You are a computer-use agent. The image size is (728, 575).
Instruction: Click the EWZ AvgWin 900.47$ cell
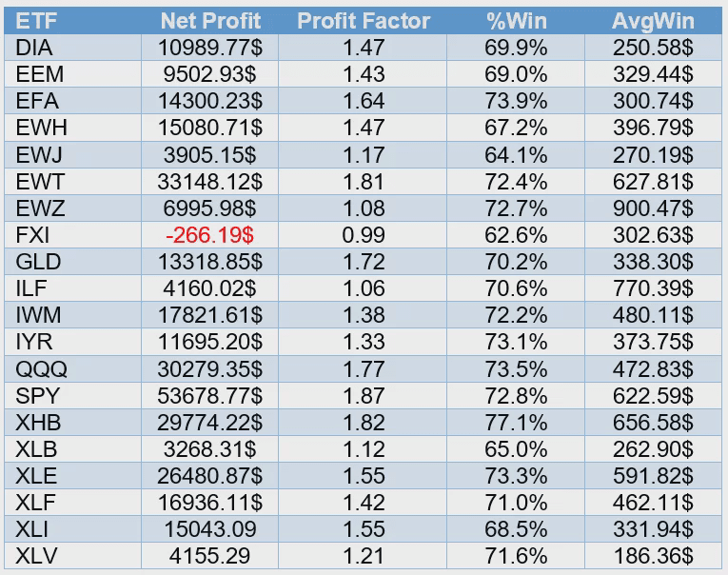[653, 208]
